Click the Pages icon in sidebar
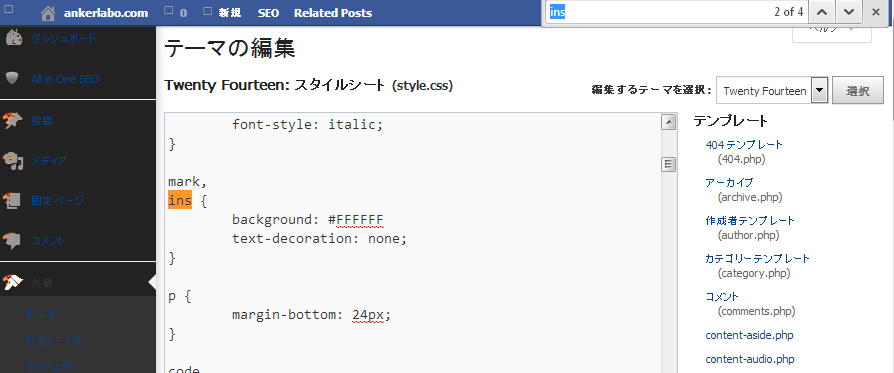The height and width of the screenshot is (373, 894). pyautogui.click(x=12, y=201)
